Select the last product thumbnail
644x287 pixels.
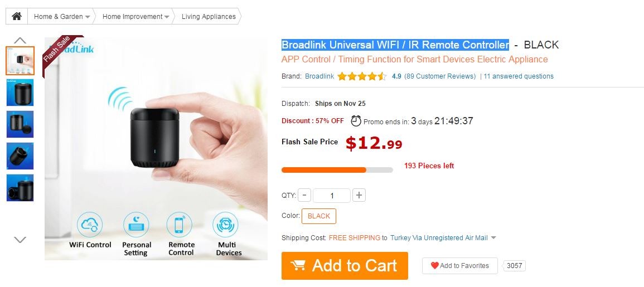[x=20, y=188]
